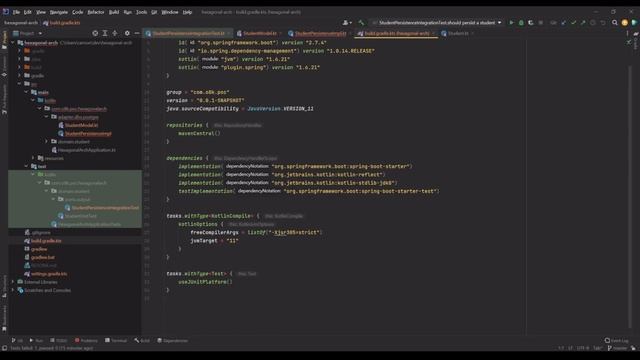Collapse the test folder
The image size is (640, 360).
coord(27,167)
